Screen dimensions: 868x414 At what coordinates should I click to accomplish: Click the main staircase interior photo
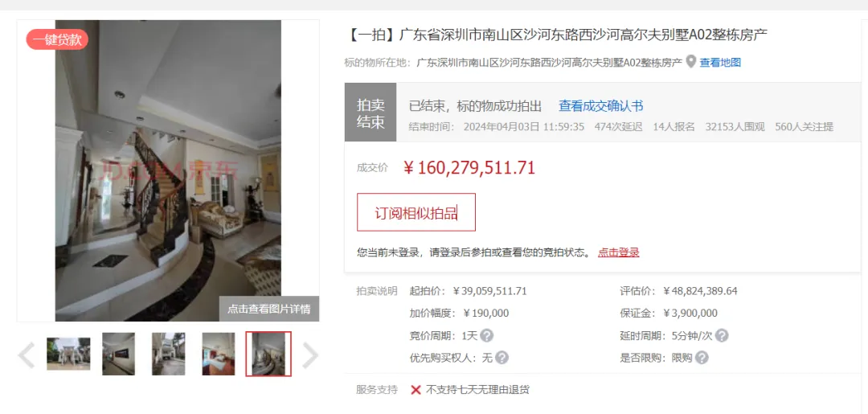click(x=168, y=170)
